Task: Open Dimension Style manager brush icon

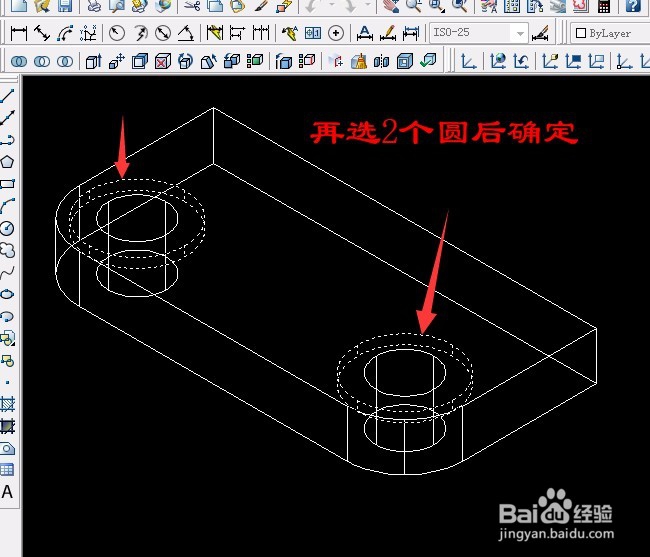Action: pyautogui.click(x=541, y=33)
